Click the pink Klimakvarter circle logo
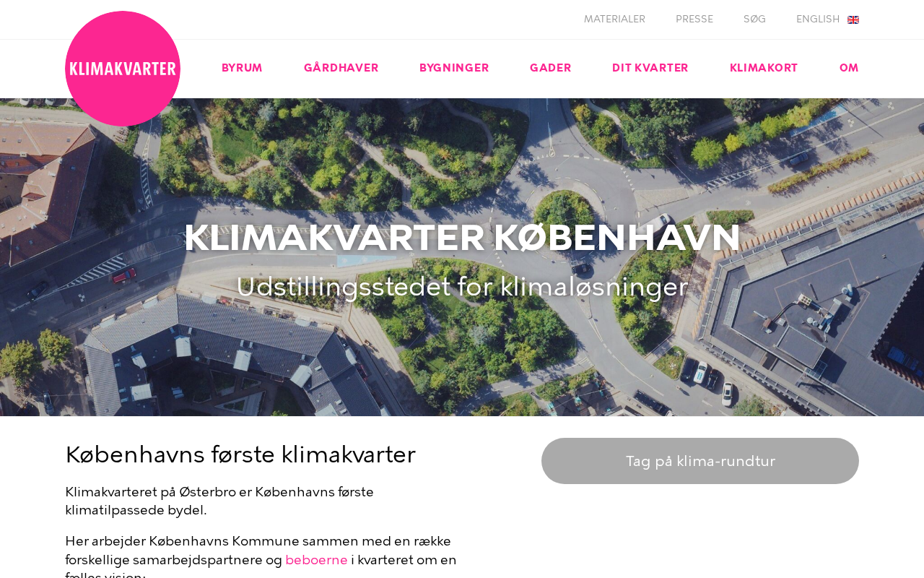The image size is (924, 578). click(123, 69)
